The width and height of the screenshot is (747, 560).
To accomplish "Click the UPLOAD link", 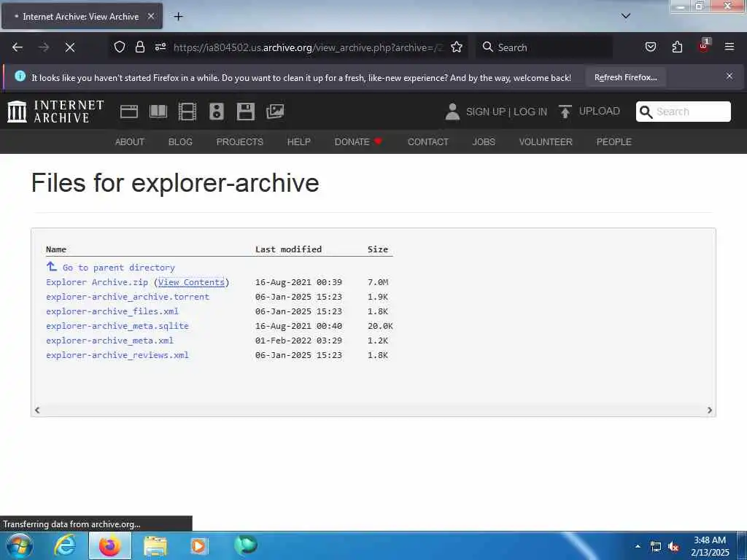I will click(600, 111).
